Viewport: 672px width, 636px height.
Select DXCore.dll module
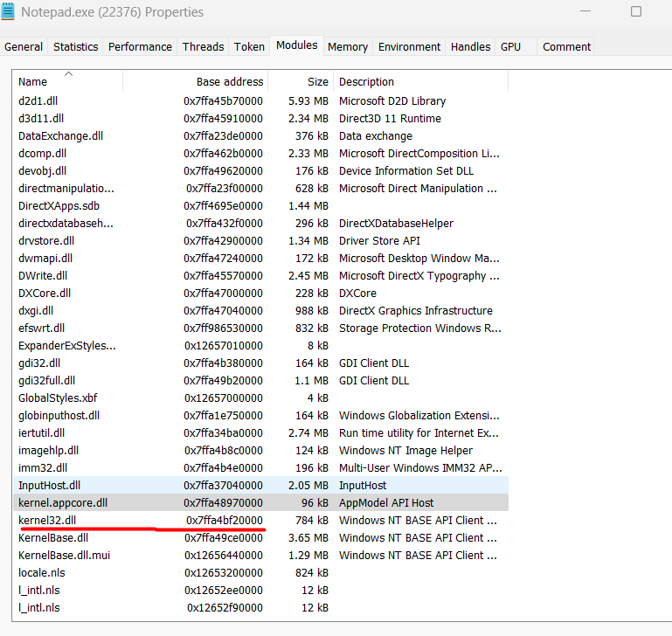[x=261, y=294]
